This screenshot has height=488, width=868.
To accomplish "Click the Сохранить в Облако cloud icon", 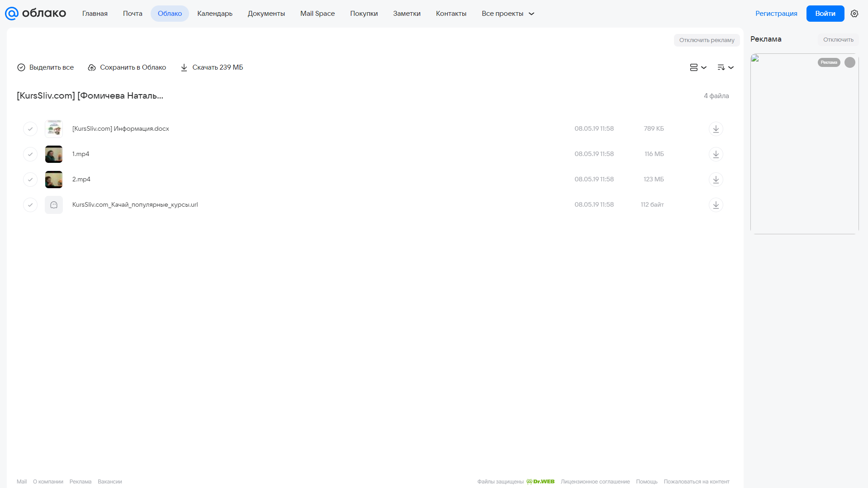I will tap(92, 67).
